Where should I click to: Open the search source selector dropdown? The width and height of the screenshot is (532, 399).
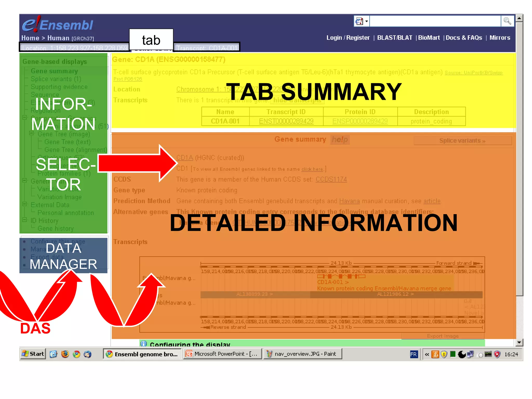[x=362, y=21]
